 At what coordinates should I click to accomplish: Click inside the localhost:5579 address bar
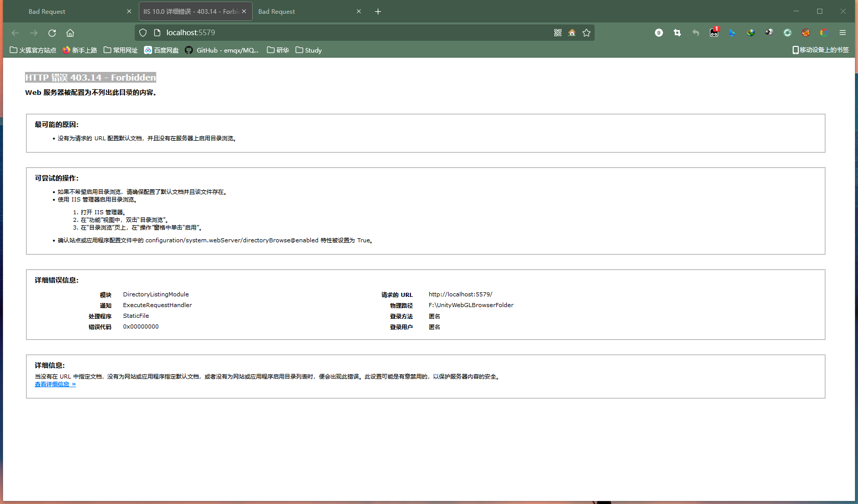[x=306, y=32]
